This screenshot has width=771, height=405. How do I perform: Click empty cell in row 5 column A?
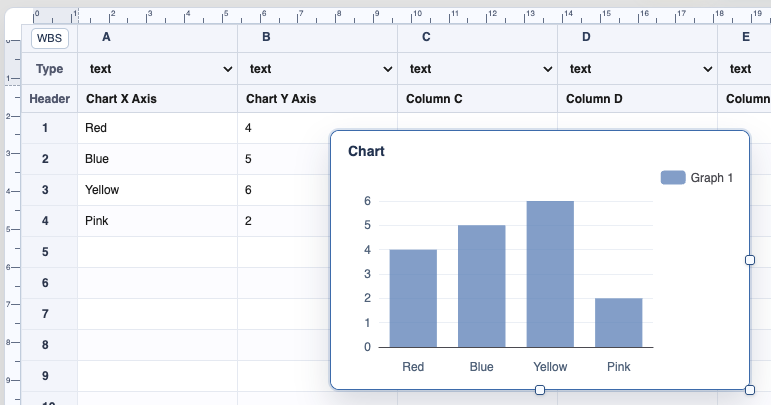tap(157, 252)
